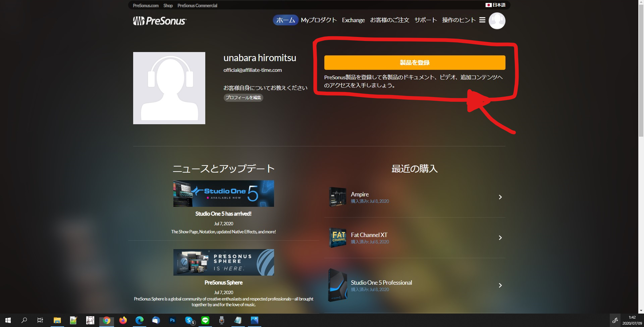Open the PreSonus Sphere is here banner
The image size is (644, 327).
point(223,262)
